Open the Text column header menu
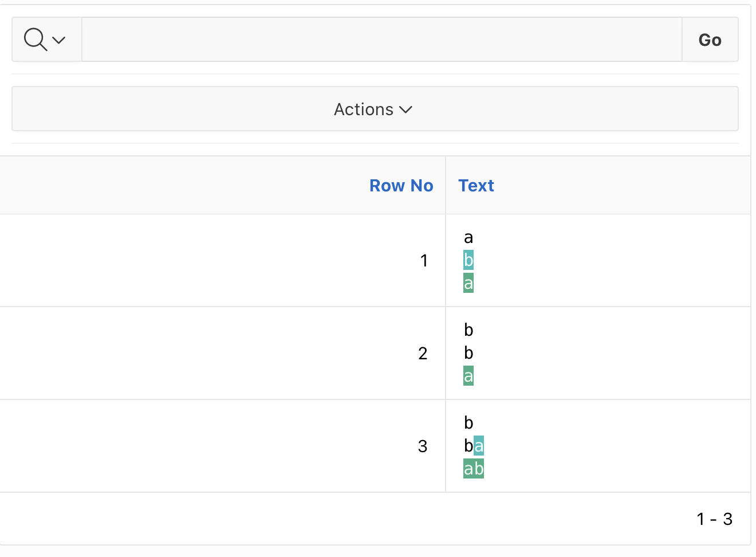 click(x=476, y=186)
